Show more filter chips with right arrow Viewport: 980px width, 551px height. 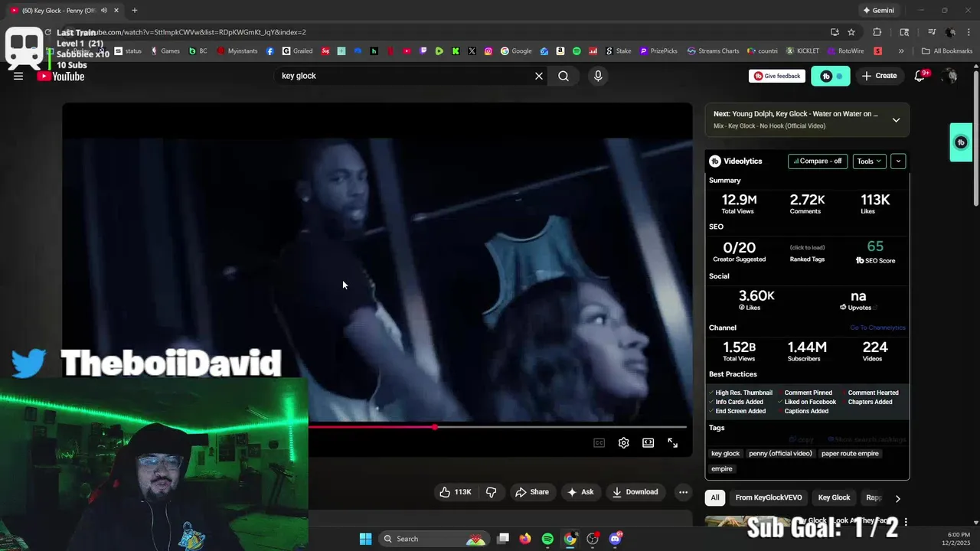(897, 498)
